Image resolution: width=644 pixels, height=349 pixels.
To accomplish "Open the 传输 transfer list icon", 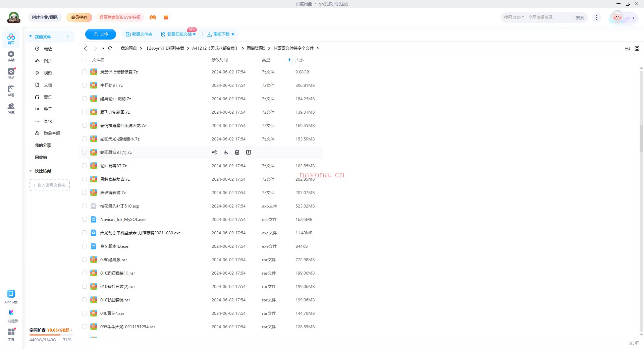I will [11, 56].
